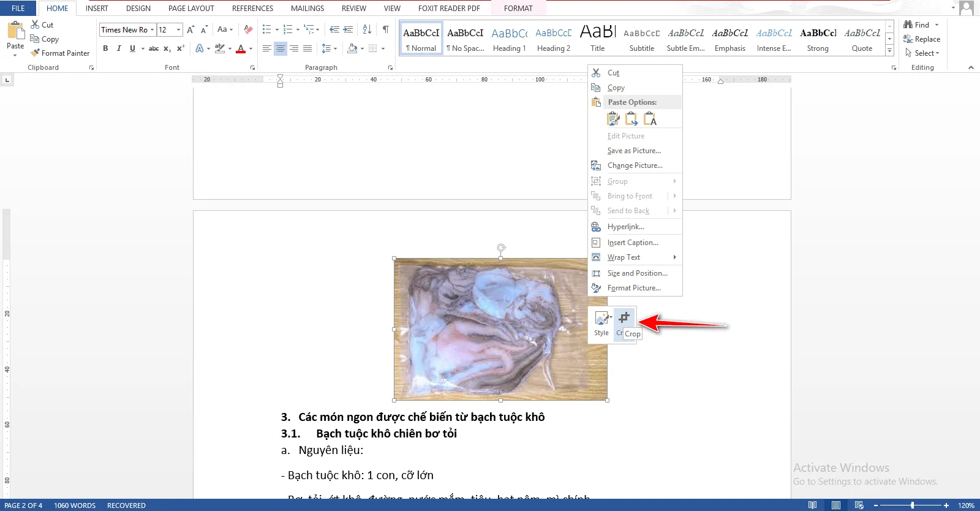Viewport: 980px width, 511px height.
Task: Expand the Styles gallery More arrow
Action: point(890,51)
